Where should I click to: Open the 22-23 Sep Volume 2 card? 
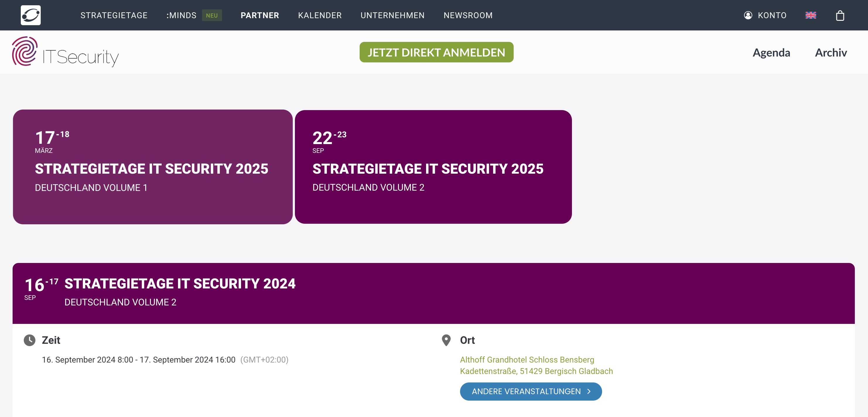coord(433,167)
